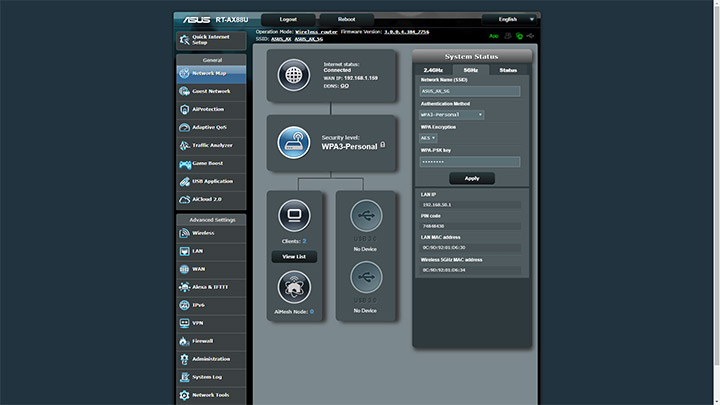Click the Internet status globe icon
720x405 pixels.
[x=294, y=75]
